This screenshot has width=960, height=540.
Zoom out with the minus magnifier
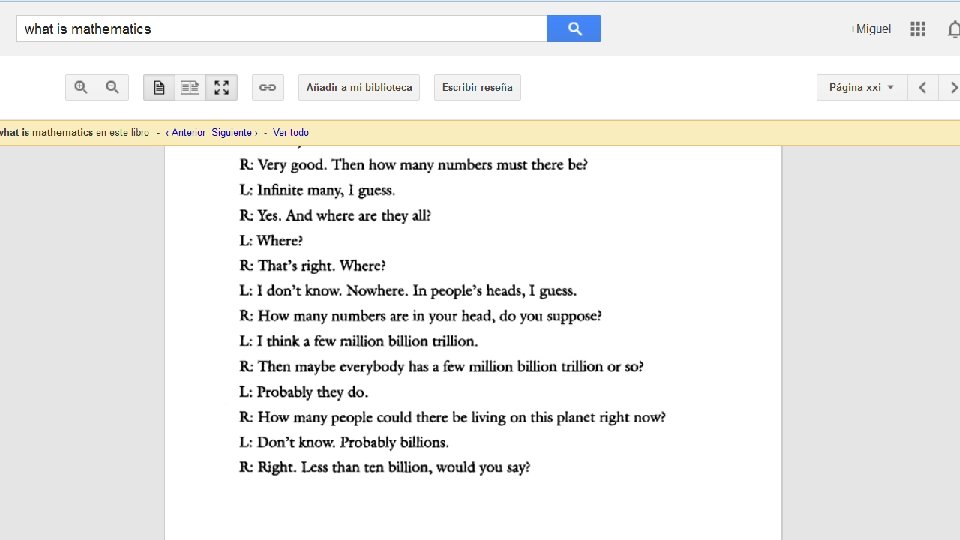(112, 88)
